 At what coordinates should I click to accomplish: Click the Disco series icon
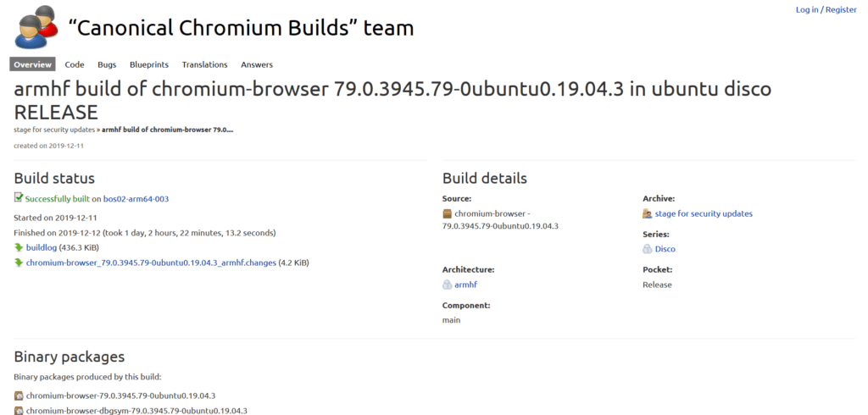pos(648,249)
